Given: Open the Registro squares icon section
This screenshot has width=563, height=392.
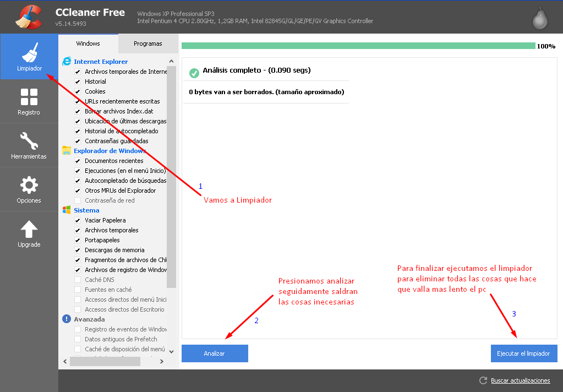Looking at the screenshot, I should point(29,101).
